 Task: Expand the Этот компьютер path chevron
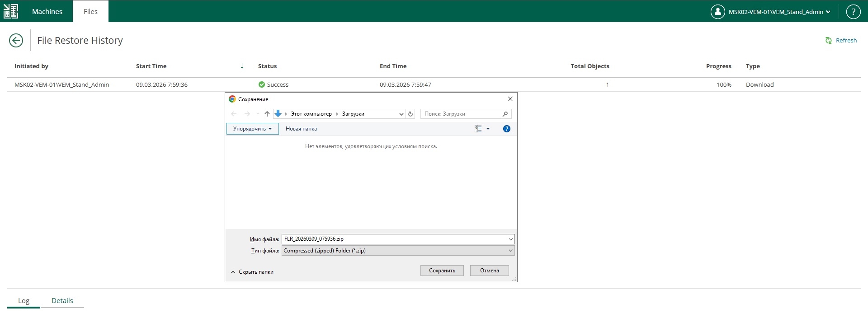tap(286, 114)
